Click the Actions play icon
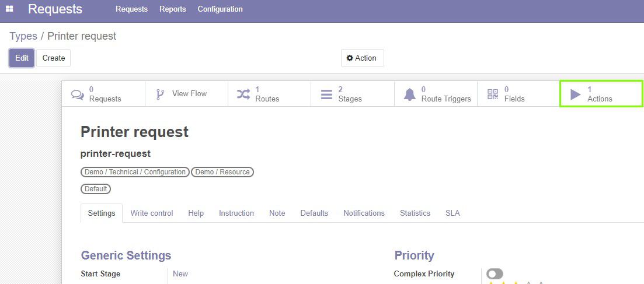The width and height of the screenshot is (644, 284). pyautogui.click(x=576, y=94)
